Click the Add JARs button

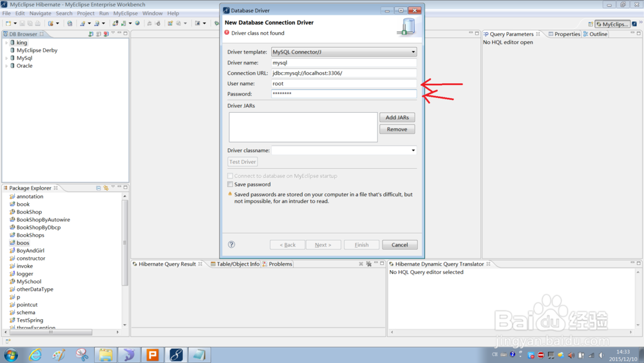pyautogui.click(x=397, y=117)
